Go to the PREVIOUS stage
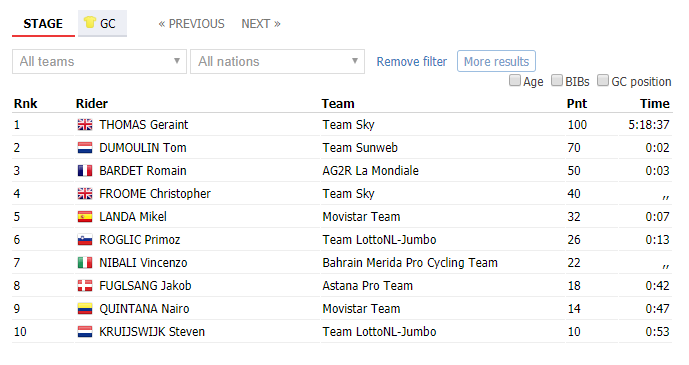 [x=192, y=24]
